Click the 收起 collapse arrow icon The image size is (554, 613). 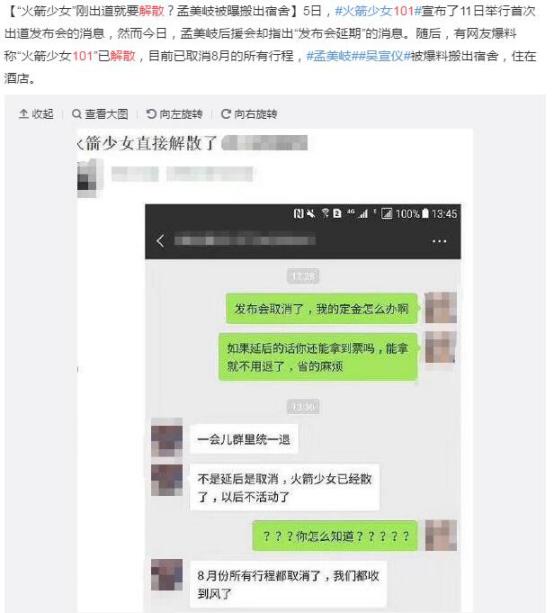coord(23,114)
